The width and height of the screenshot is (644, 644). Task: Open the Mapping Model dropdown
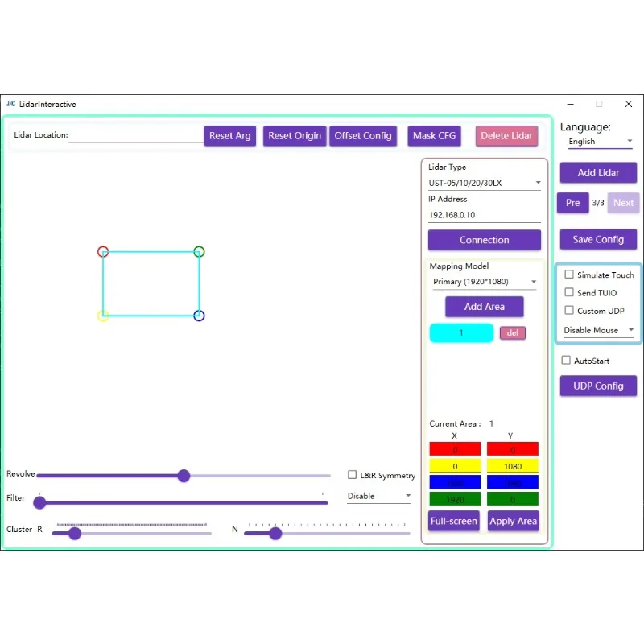[485, 282]
